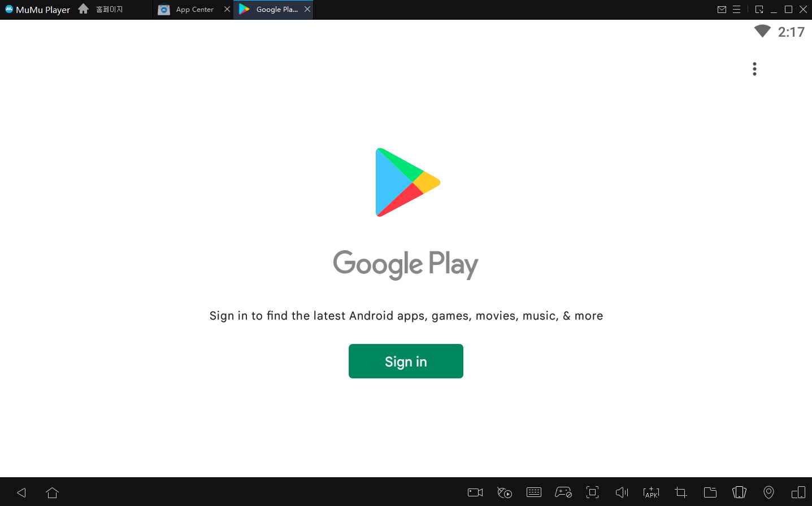812x506 pixels.
Task: Tap the Android back arrow button
Action: coord(21,492)
